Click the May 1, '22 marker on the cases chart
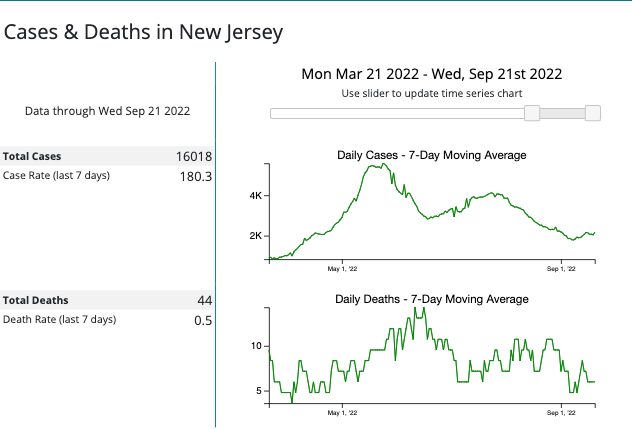The width and height of the screenshot is (632, 429). click(x=342, y=268)
